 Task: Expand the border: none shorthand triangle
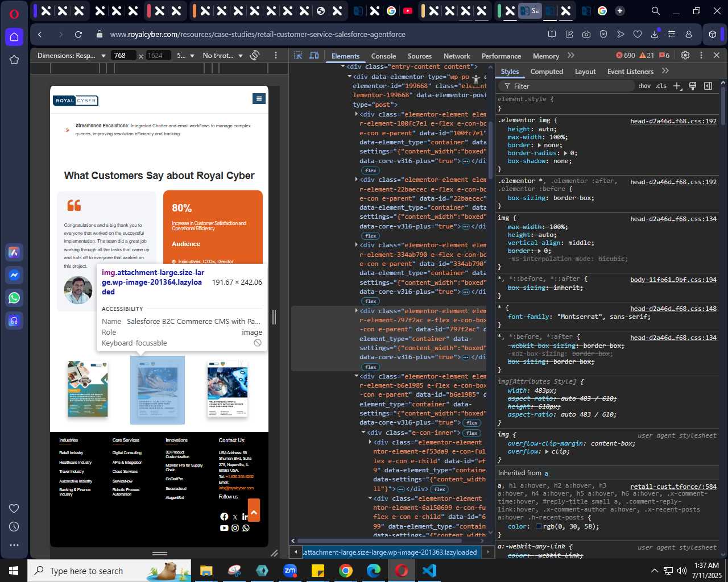tap(539, 145)
